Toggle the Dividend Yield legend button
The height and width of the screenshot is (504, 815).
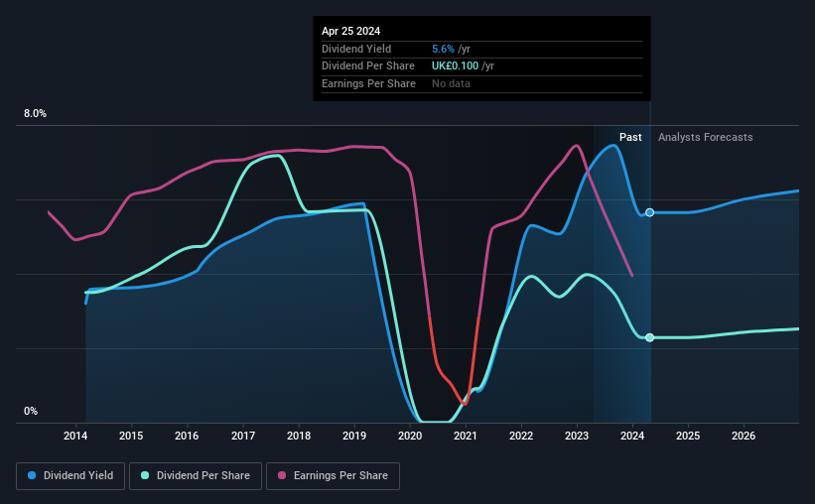70,476
